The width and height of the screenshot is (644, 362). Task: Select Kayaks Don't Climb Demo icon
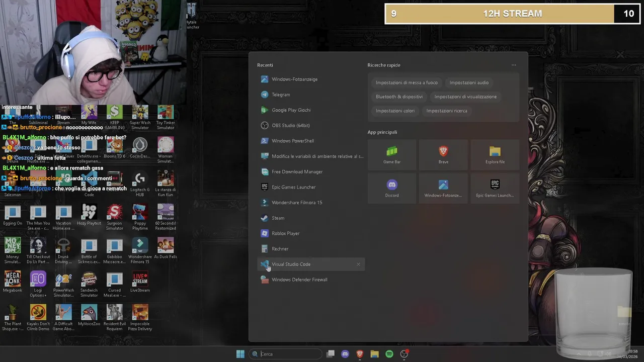38,318
